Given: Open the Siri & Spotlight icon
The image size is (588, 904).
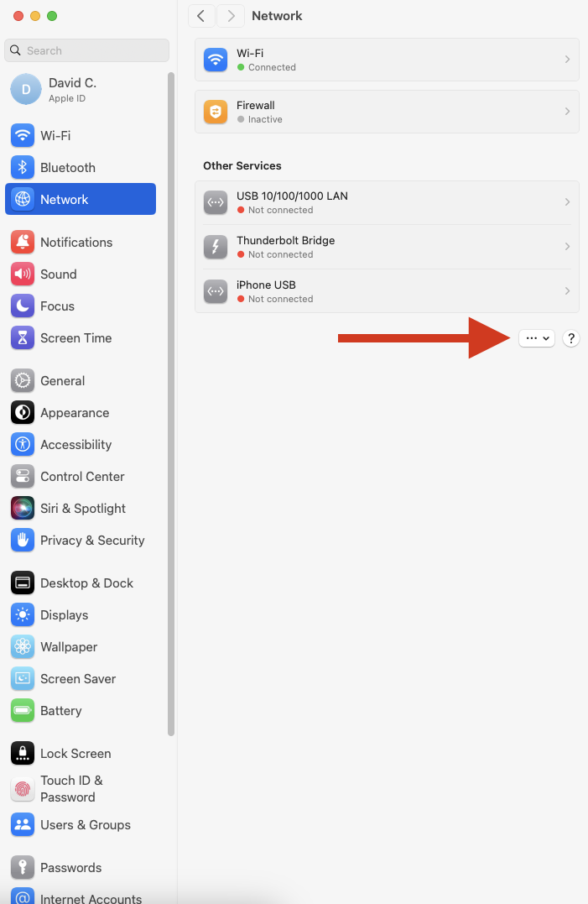Looking at the screenshot, I should 23,508.
